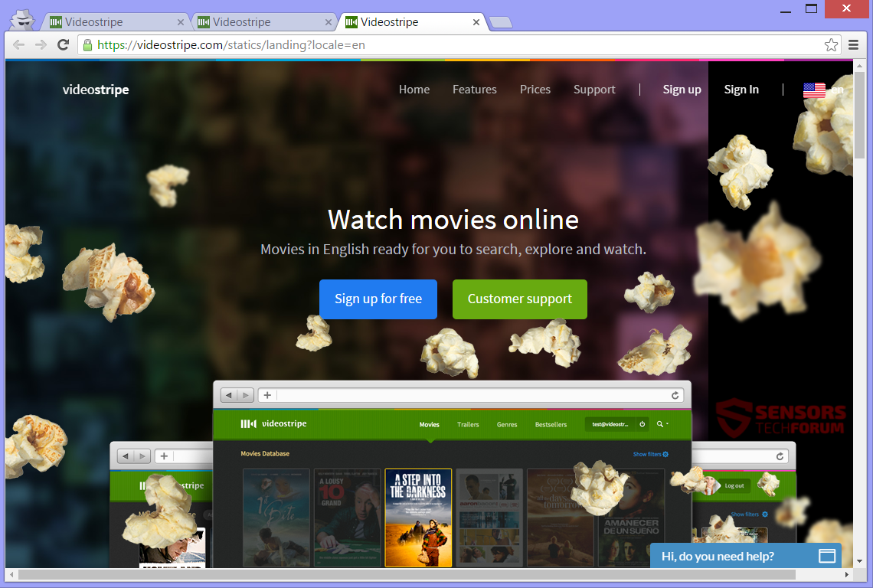The width and height of the screenshot is (873, 588).
Task: Click the 'A Step Into the Darkness' poster
Action: (418, 518)
